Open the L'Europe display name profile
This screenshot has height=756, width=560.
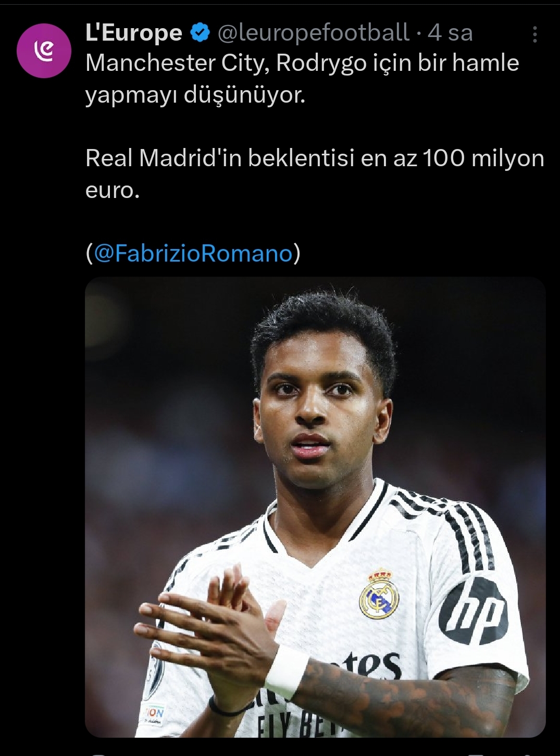tap(134, 33)
